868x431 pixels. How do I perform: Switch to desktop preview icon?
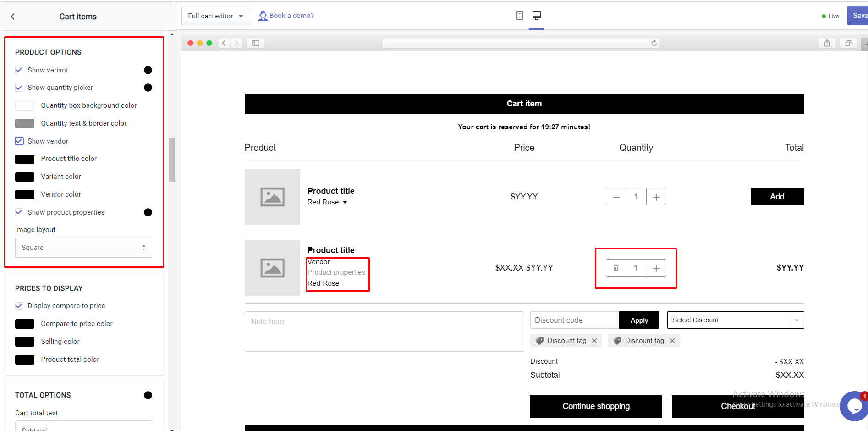coord(537,16)
